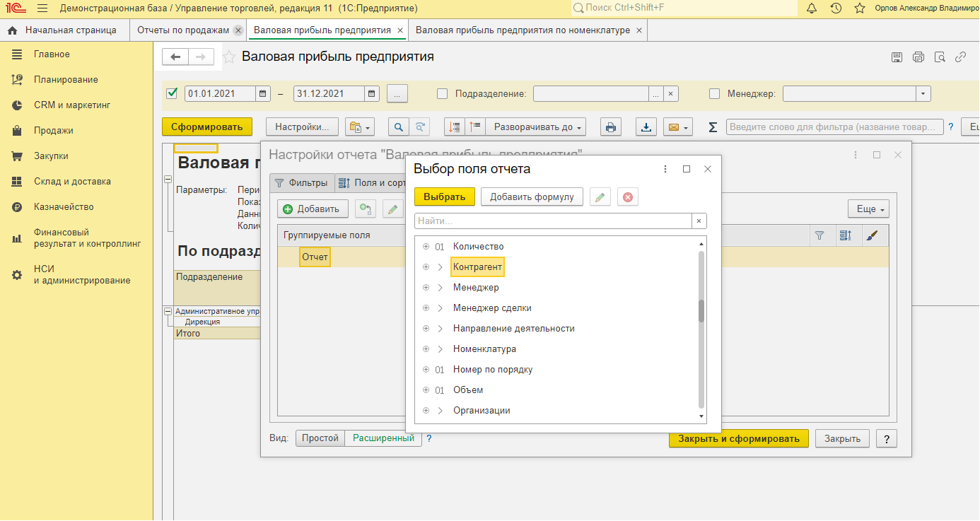Enable the Подразделение filter checkbox

click(443, 93)
